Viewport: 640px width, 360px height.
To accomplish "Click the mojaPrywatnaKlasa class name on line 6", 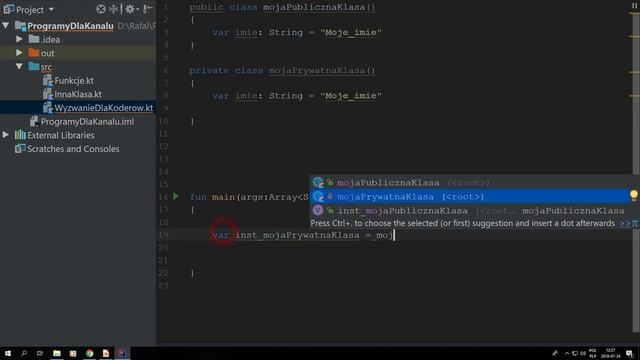I will [x=317, y=70].
